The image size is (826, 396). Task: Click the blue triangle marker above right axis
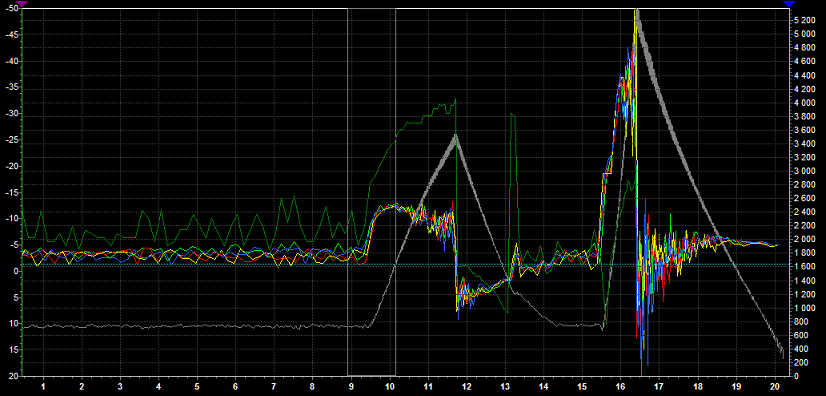tap(788, 3)
